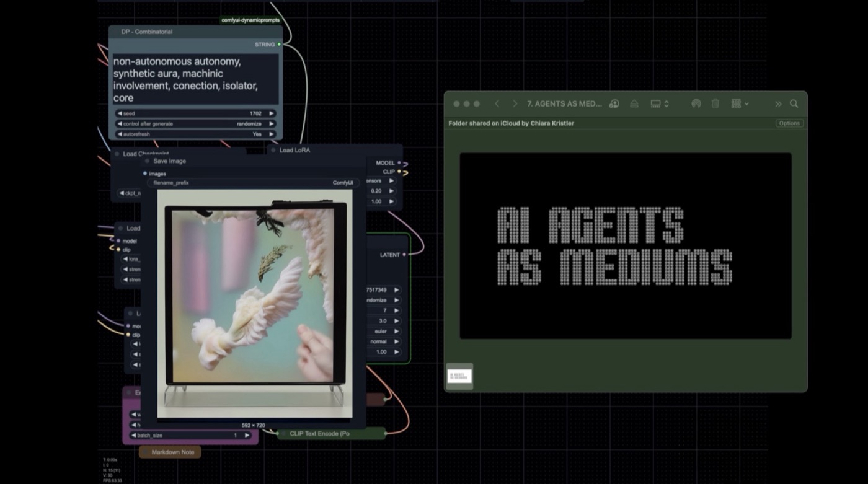Toggle the autorefresh Yes value
The width and height of the screenshot is (868, 484).
(257, 134)
